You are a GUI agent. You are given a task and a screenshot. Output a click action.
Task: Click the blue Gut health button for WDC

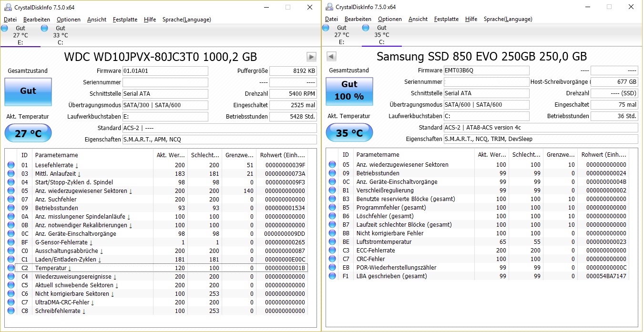pos(28,91)
